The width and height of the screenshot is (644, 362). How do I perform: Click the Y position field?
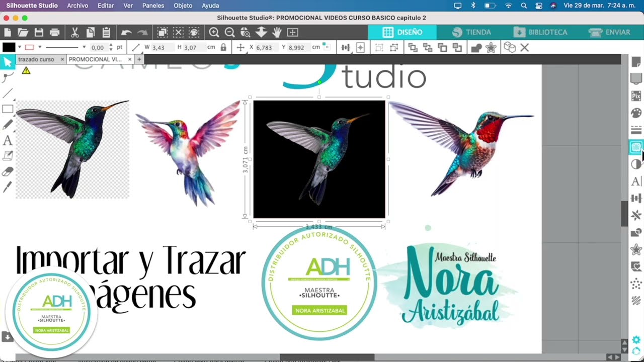pos(298,47)
